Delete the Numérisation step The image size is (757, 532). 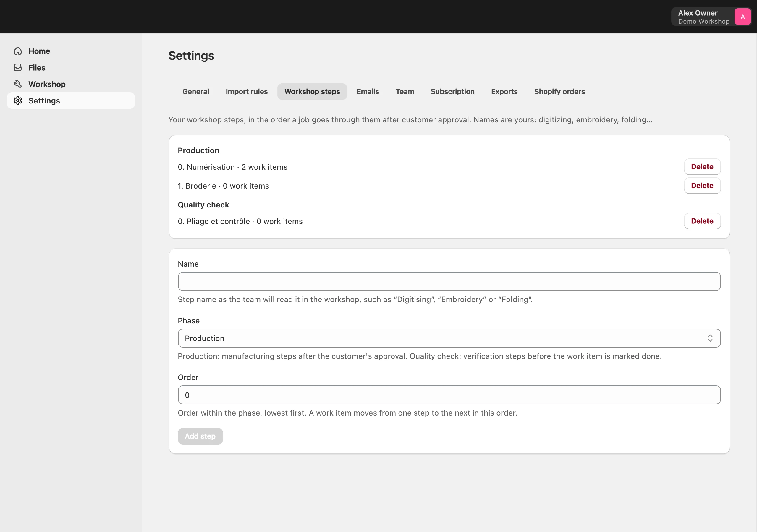coord(702,166)
